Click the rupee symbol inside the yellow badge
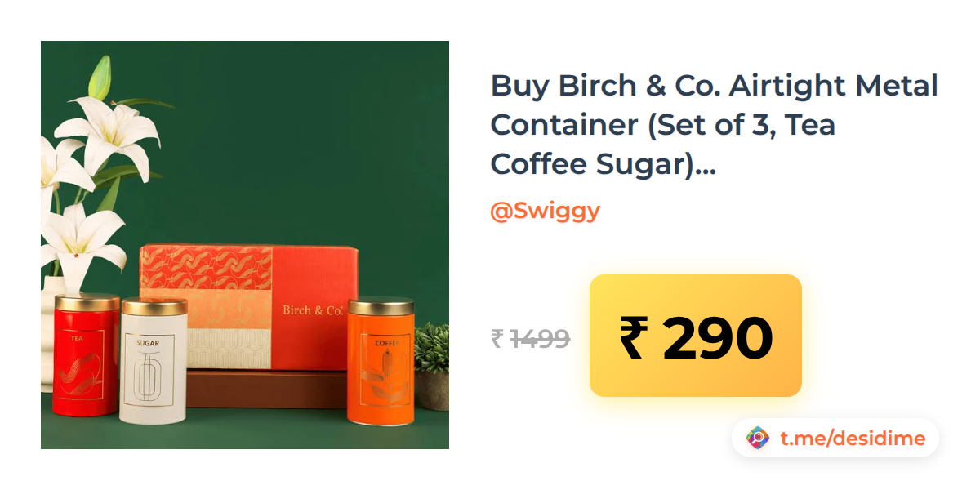Screen dimensions: 980x490 pyautogui.click(x=634, y=337)
